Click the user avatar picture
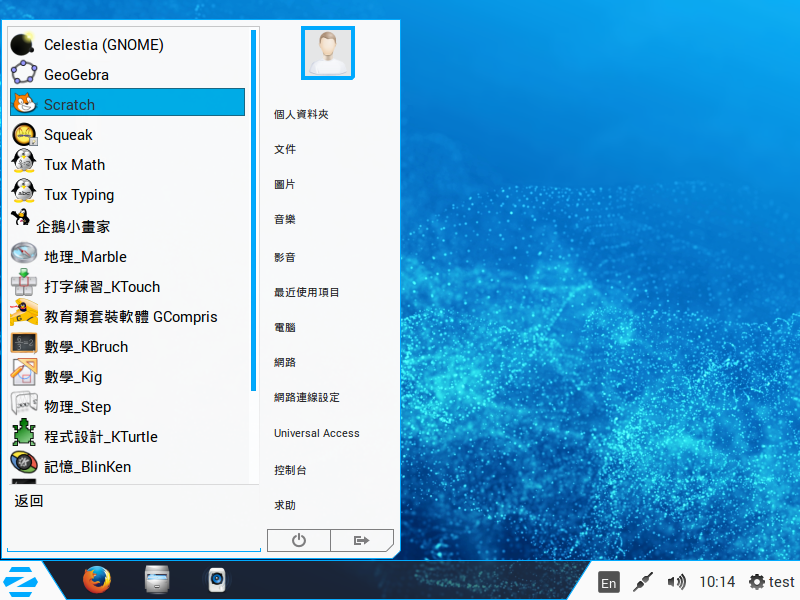The image size is (800, 600). pos(328,53)
